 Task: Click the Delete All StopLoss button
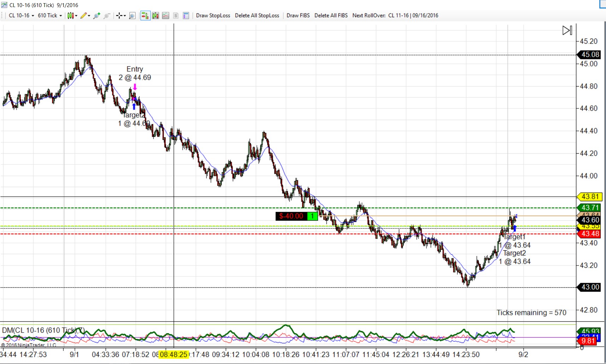257,16
